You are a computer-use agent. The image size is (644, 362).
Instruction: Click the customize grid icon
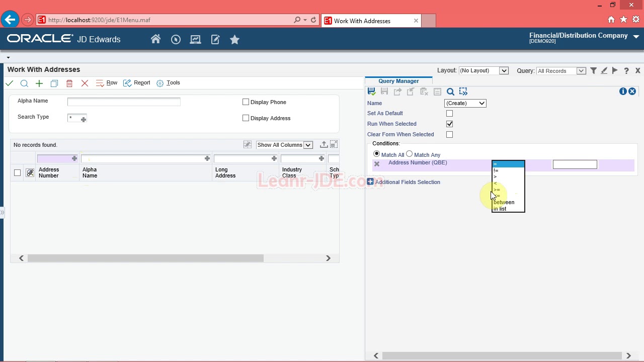[247, 145]
